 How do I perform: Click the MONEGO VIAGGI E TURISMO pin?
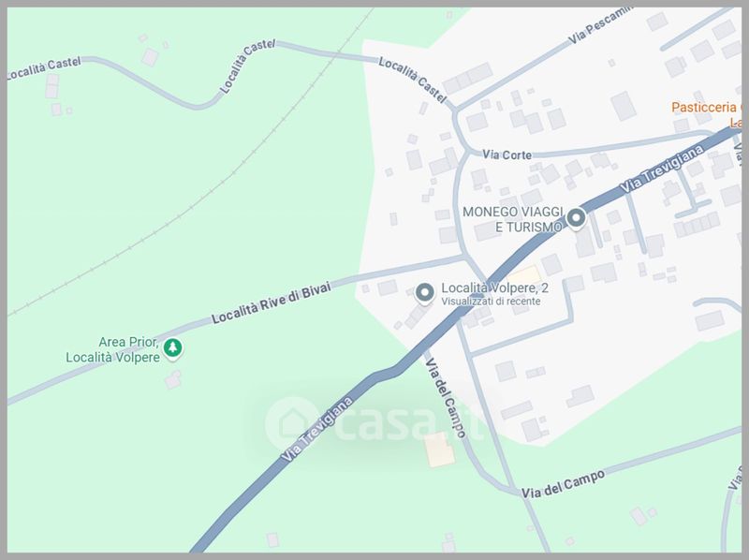tap(576, 218)
